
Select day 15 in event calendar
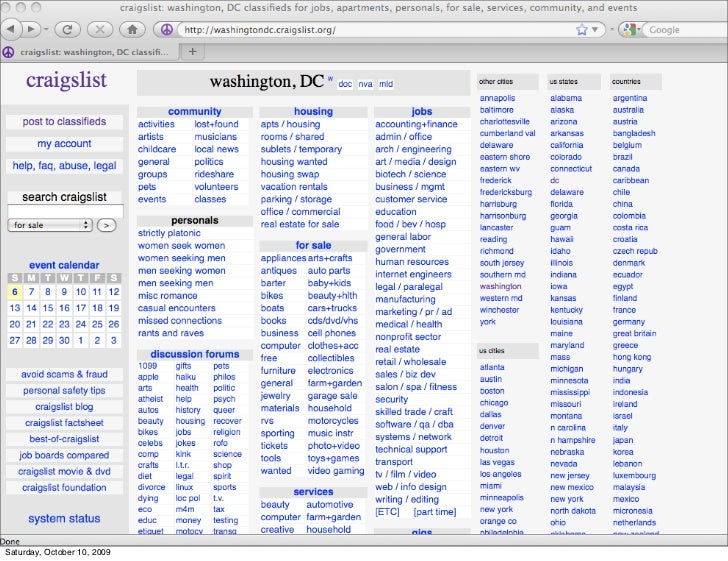(x=48, y=308)
